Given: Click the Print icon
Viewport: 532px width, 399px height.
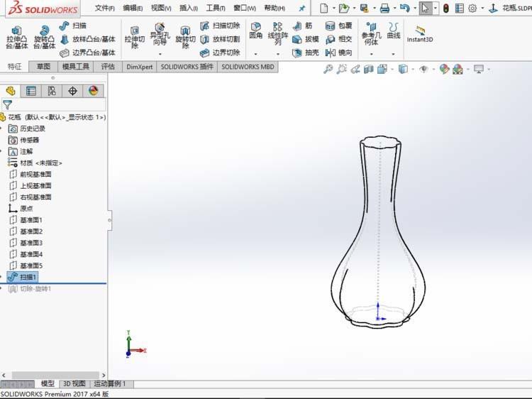Looking at the screenshot, I should click(x=384, y=8).
